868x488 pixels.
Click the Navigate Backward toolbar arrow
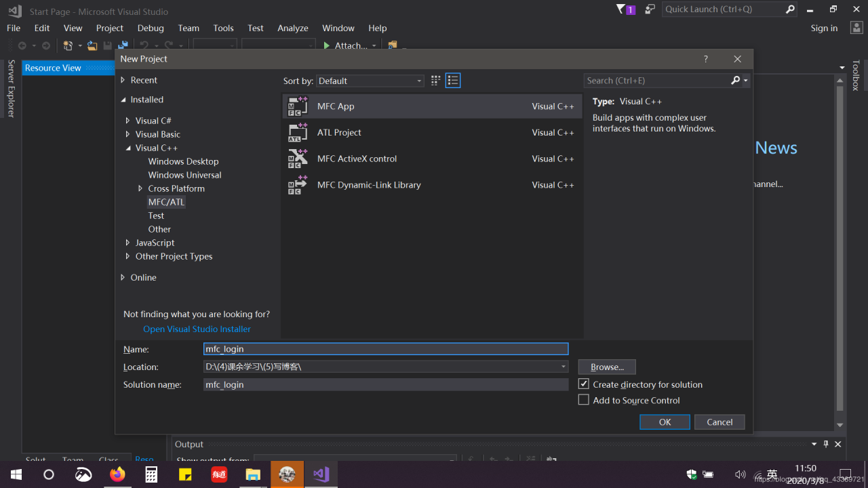point(22,45)
